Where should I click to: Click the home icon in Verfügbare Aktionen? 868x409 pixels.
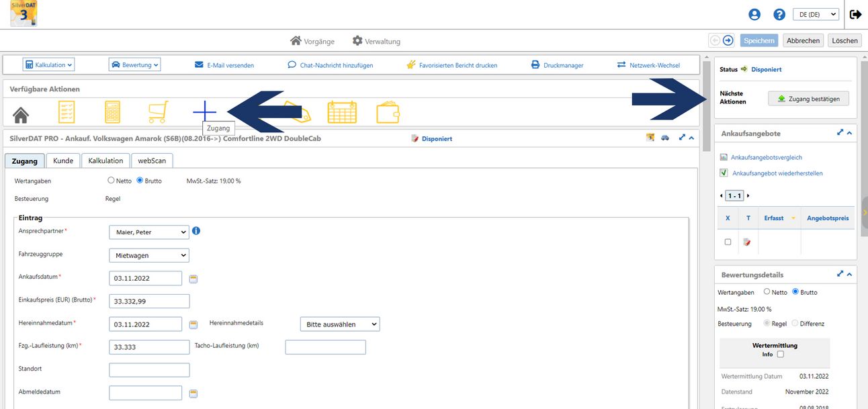click(x=21, y=113)
